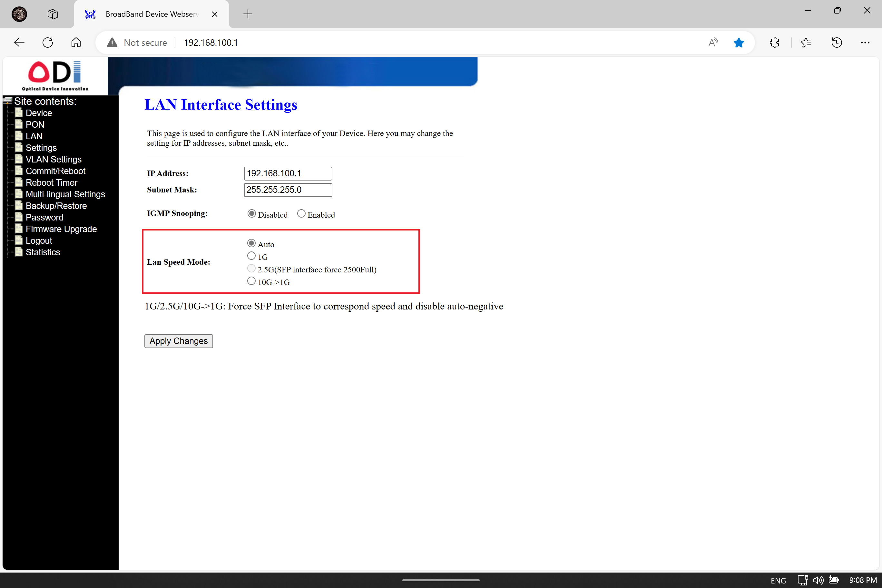This screenshot has width=882, height=588.
Task: Open the favorites list icon
Action: (806, 42)
